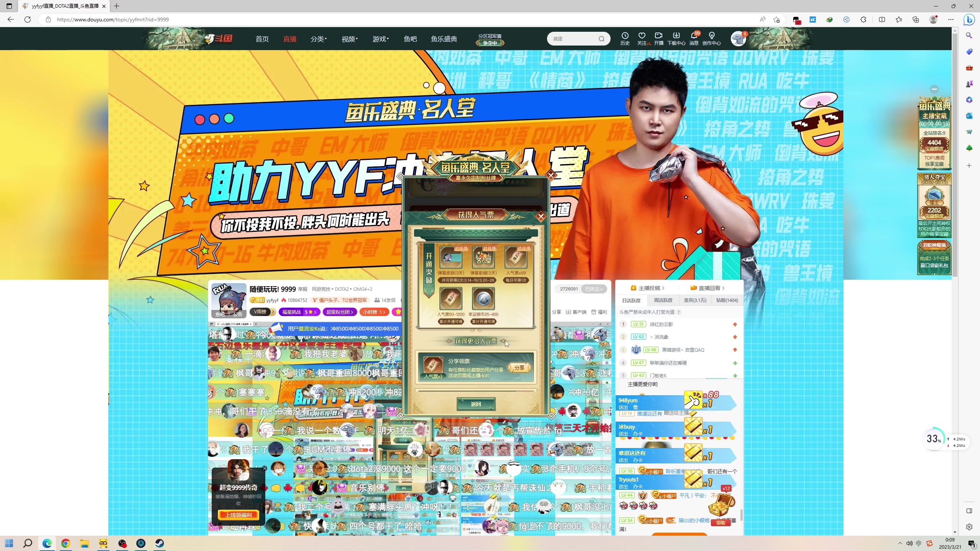Click the 领取 button under treasure chest
The width and height of the screenshot is (980, 551).
pyautogui.click(x=721, y=523)
